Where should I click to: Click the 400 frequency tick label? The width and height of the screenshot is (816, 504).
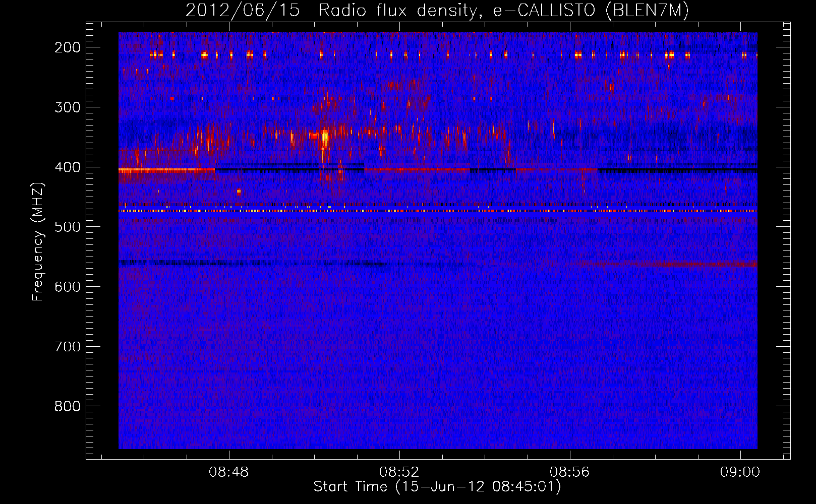tap(67, 167)
